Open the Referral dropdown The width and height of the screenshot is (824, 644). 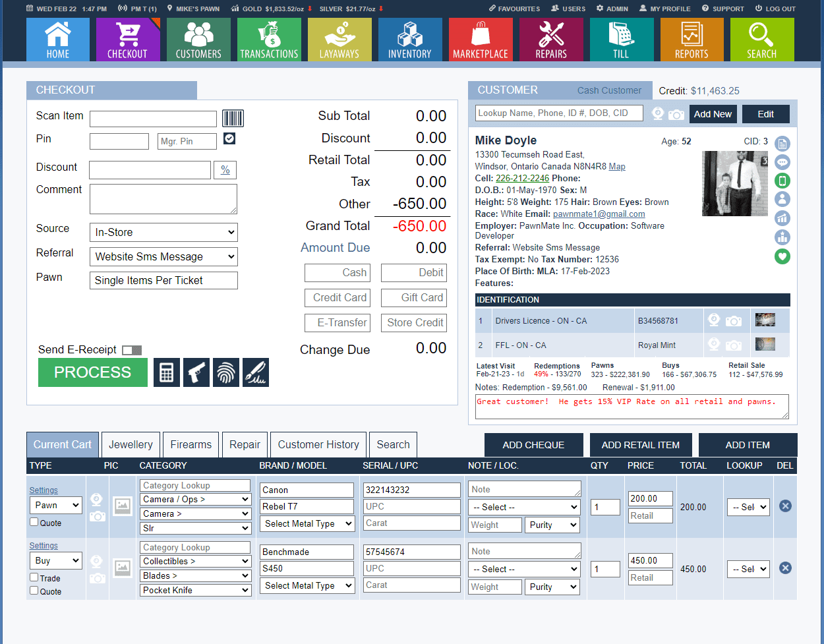(x=163, y=256)
